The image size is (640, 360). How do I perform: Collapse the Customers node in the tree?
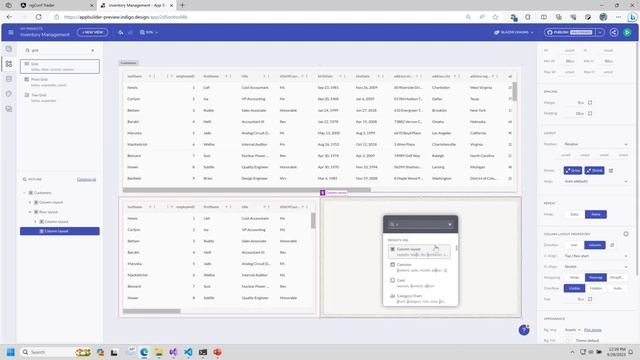pyautogui.click(x=24, y=193)
